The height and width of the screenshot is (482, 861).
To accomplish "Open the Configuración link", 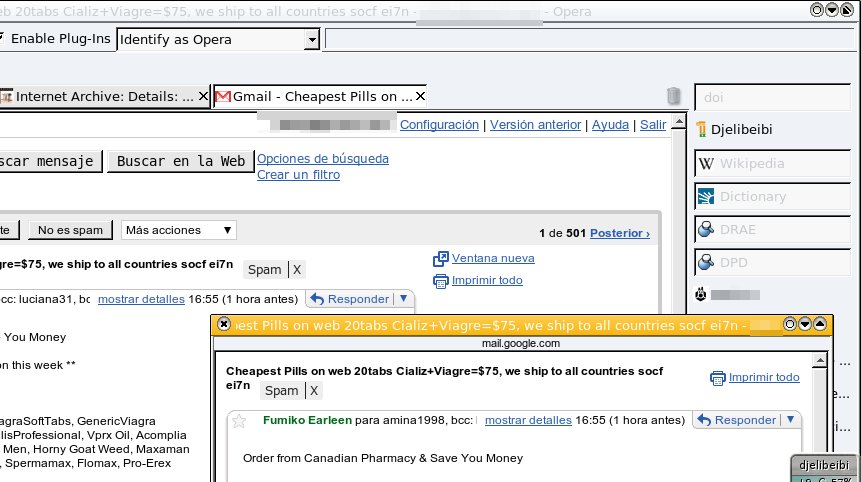I will [x=439, y=125].
